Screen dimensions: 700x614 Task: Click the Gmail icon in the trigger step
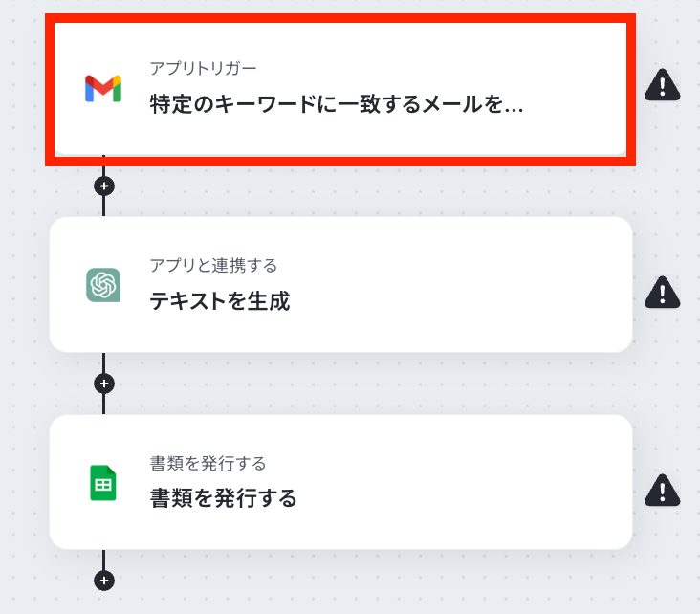pyautogui.click(x=103, y=88)
